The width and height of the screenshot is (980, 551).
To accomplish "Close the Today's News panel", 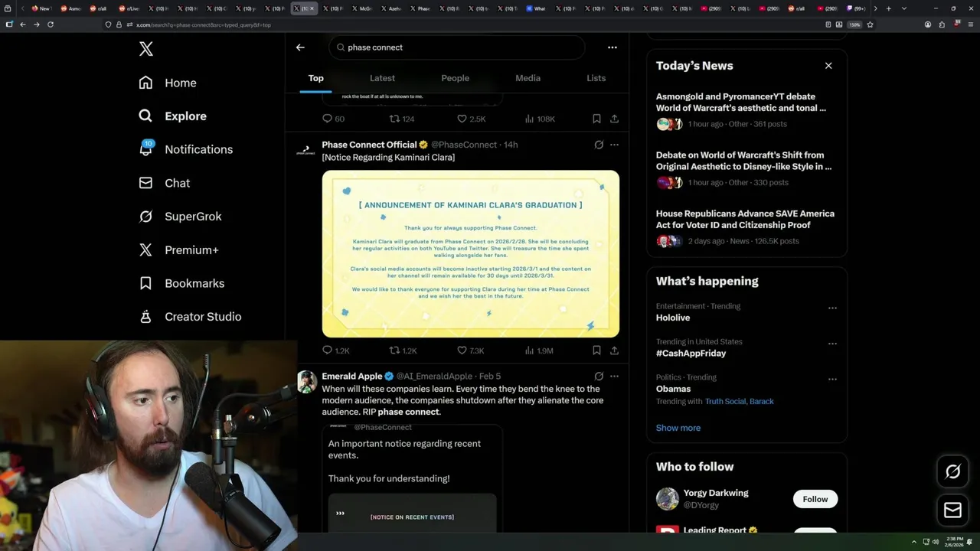I will pyautogui.click(x=828, y=66).
